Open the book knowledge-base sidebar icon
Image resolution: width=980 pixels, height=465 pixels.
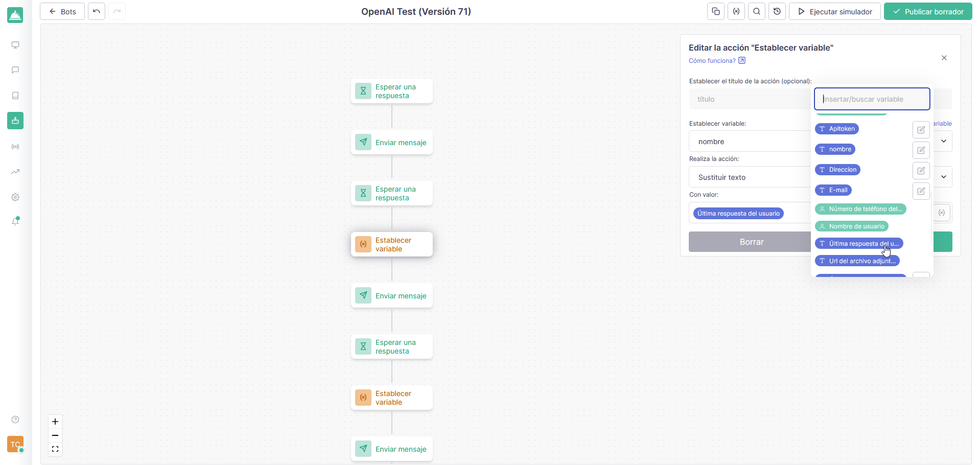pyautogui.click(x=15, y=96)
